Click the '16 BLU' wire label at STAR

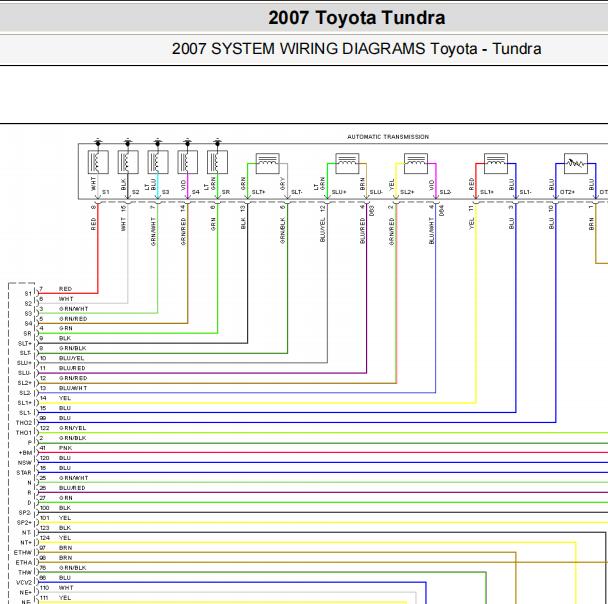[55, 468]
